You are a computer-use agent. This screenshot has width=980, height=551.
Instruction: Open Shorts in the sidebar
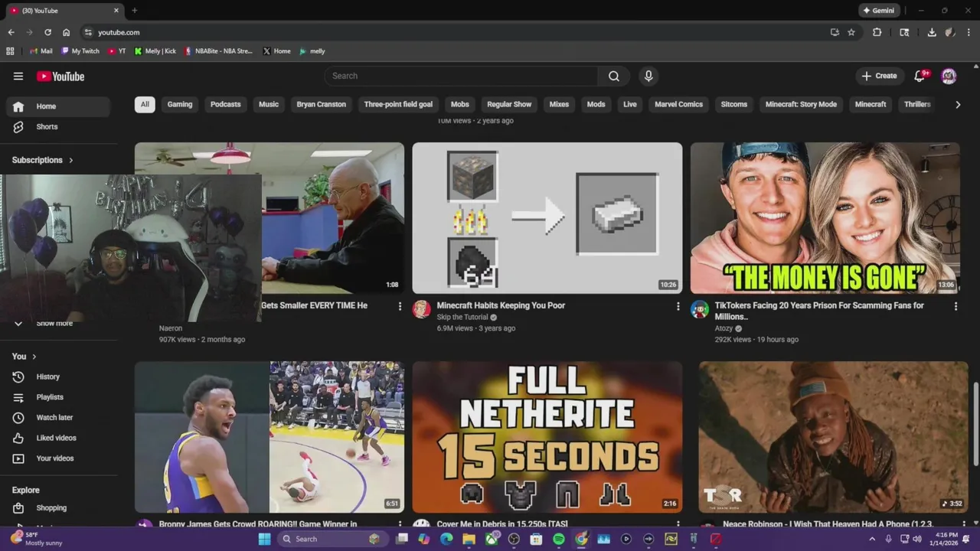(x=58, y=126)
